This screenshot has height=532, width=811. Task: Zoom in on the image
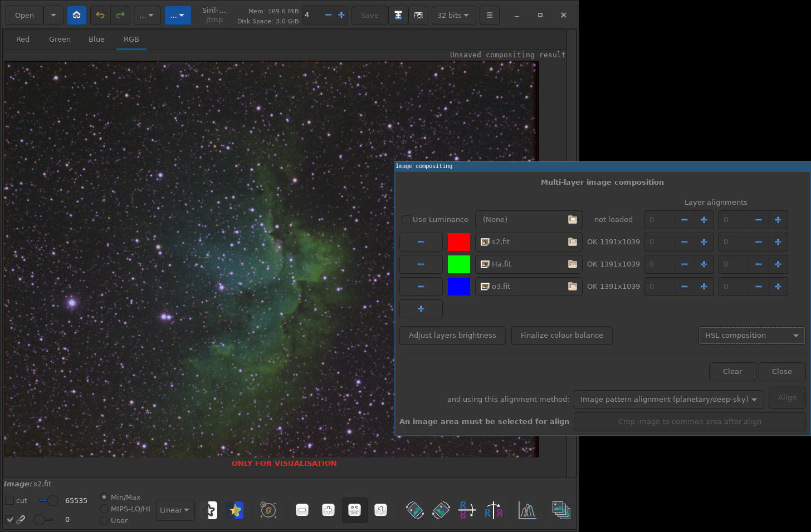click(x=328, y=510)
